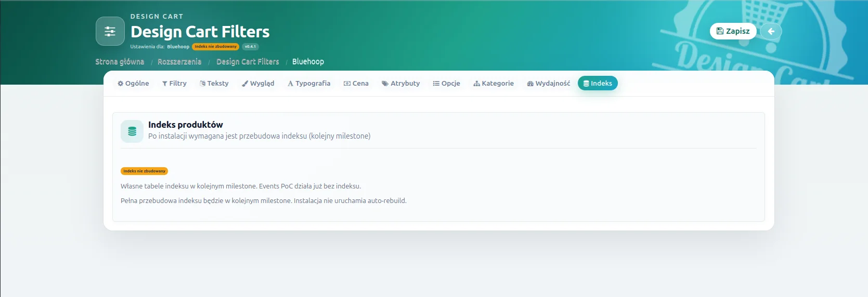Click the 'Design Cart Filters' page title
The width and height of the screenshot is (868, 297).
click(x=200, y=32)
